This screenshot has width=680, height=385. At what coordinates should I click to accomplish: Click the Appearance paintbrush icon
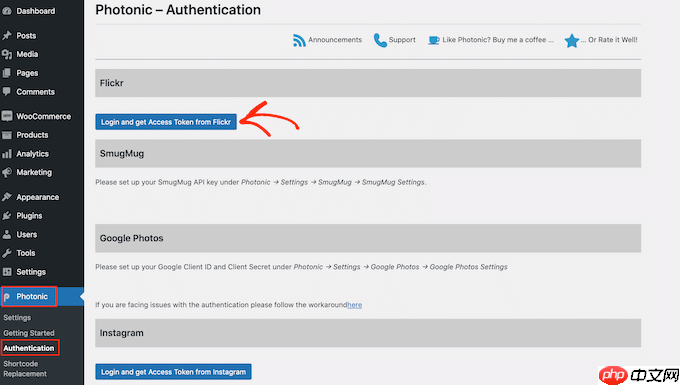tap(7, 197)
